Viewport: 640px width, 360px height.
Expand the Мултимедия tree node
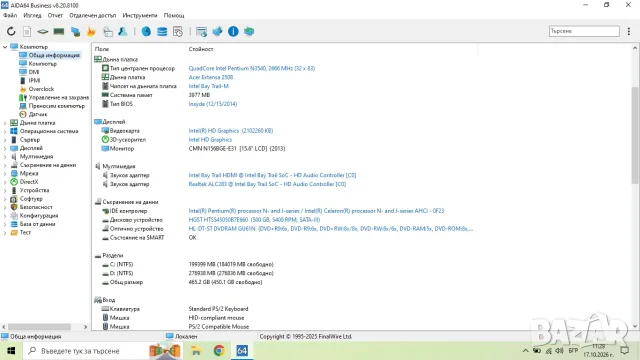5,157
